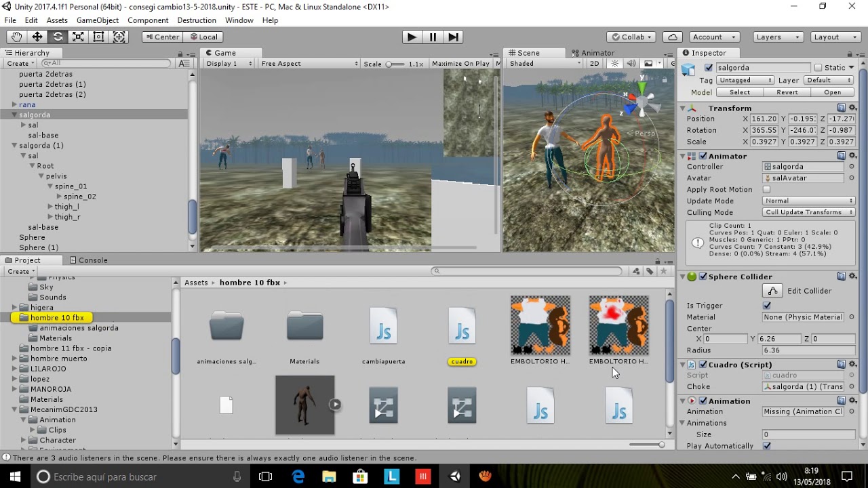
Task: Open the cambiapuerta script file
Action: pos(383,325)
